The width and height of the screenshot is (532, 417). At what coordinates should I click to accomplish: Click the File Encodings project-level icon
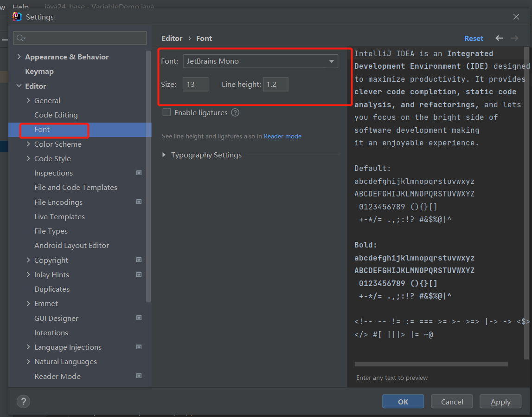click(x=139, y=202)
